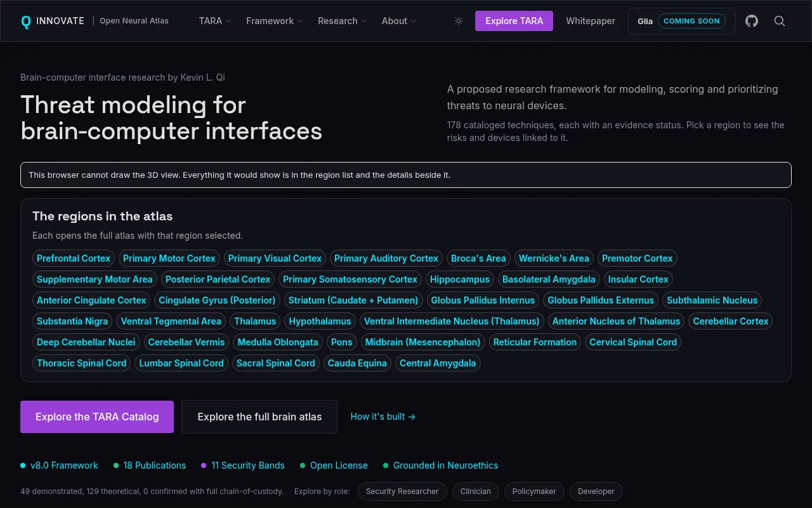Open the search magnifier icon
This screenshot has height=508, width=812.
tap(780, 21)
